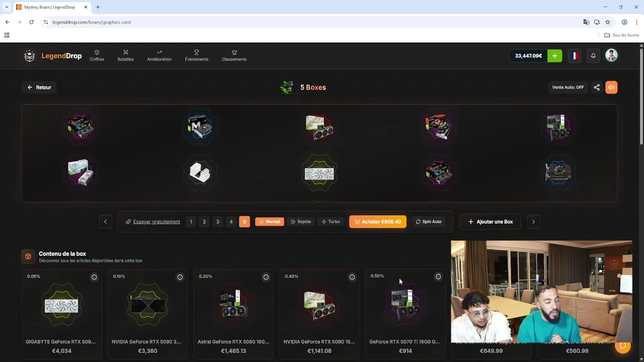This screenshot has height=362, width=644.
Task: Click the green add funds plus button
Action: pos(554,56)
